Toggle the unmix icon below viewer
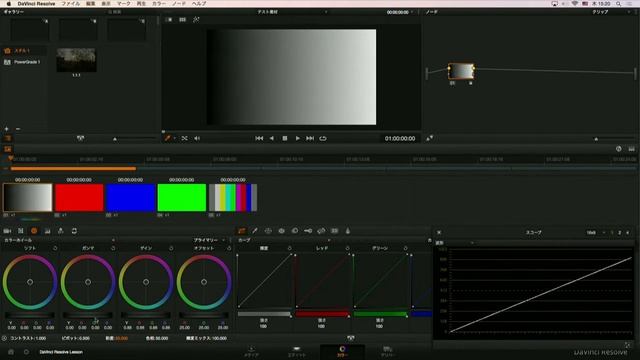This screenshot has width=640, height=360. tap(184, 138)
